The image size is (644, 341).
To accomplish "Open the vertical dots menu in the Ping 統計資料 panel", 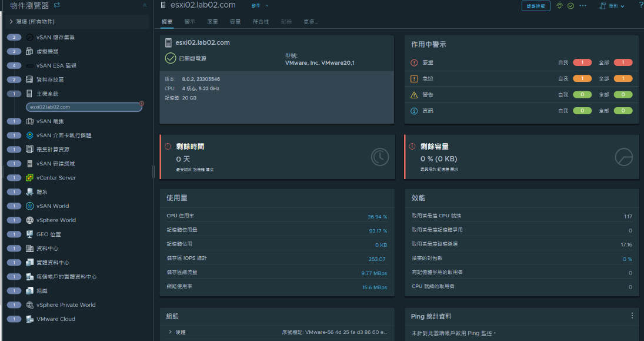I will [x=632, y=316].
